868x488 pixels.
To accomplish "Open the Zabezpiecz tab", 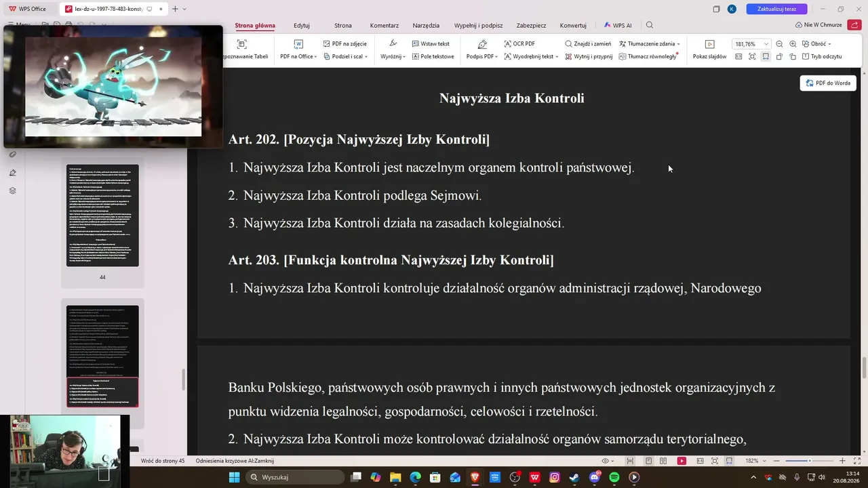I will coord(531,25).
